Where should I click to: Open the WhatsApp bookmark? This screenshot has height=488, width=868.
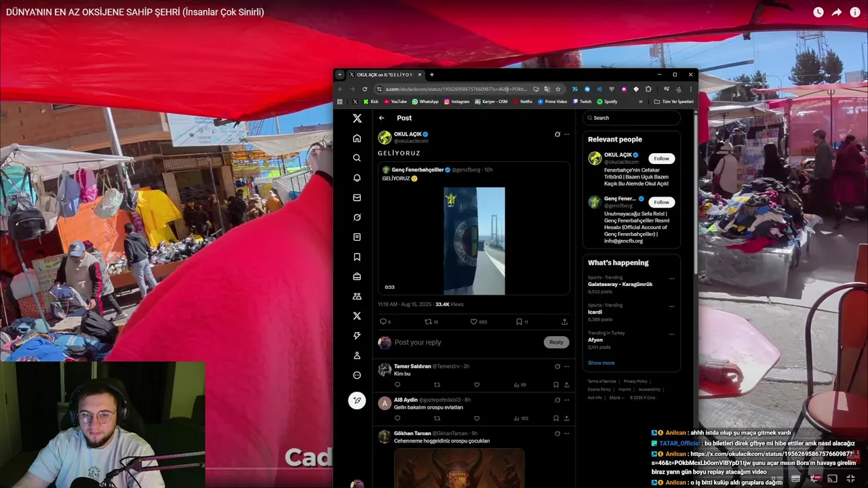click(425, 102)
